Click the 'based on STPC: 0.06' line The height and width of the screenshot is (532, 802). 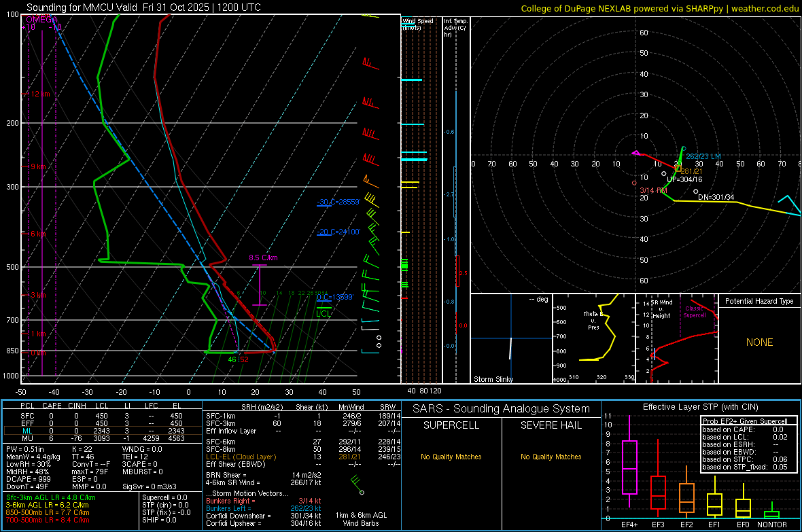(x=745, y=459)
